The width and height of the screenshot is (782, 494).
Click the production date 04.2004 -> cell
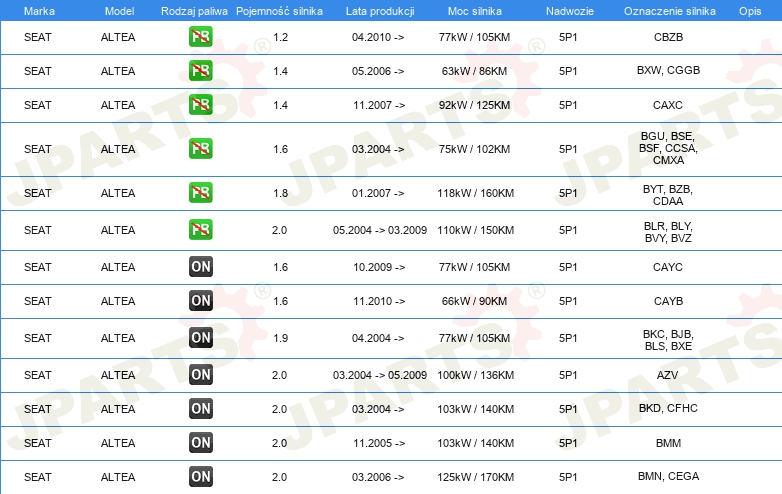(378, 338)
